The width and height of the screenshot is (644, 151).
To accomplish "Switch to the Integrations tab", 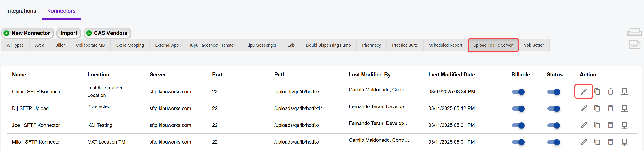I will click(21, 11).
